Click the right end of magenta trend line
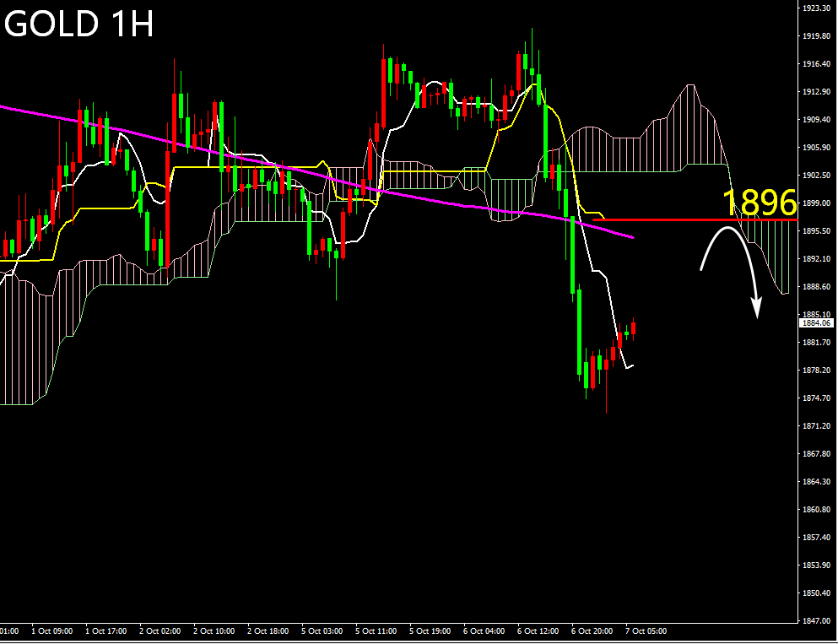Image resolution: width=838 pixels, height=644 pixels. 631,238
